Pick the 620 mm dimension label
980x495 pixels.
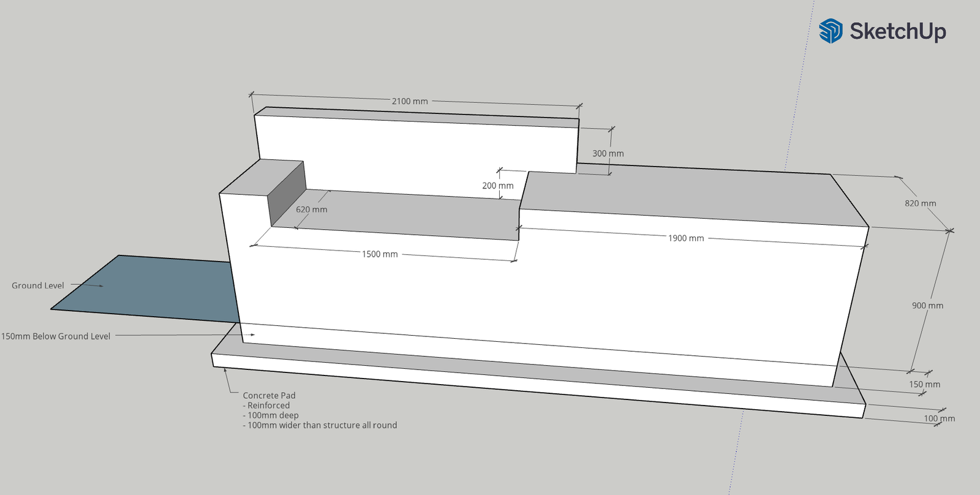tap(311, 210)
